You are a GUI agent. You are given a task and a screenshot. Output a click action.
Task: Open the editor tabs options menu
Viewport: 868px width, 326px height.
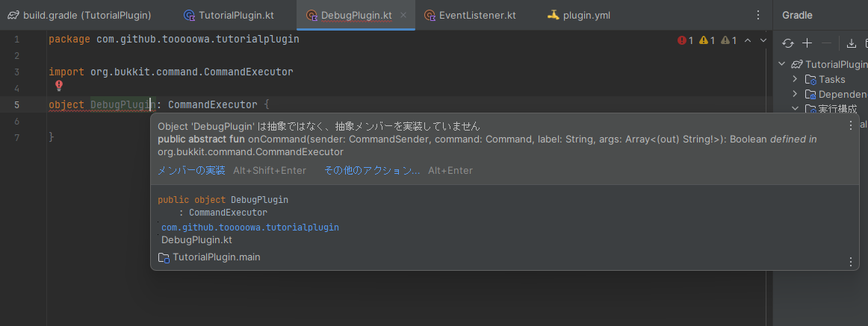pos(758,16)
